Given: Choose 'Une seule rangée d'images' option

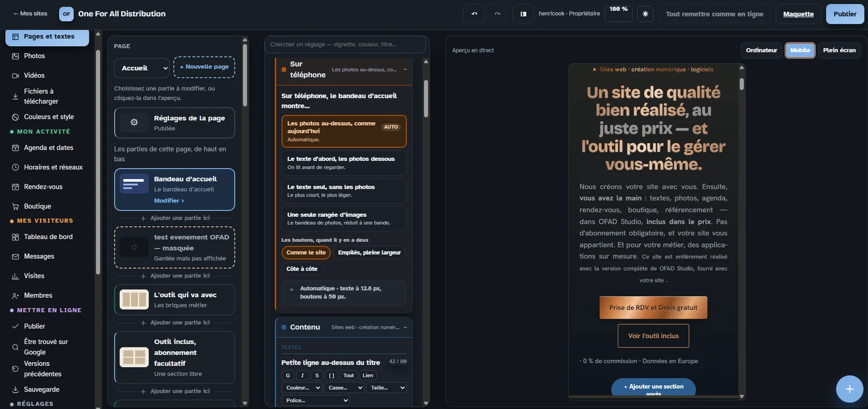Looking at the screenshot, I should pyautogui.click(x=344, y=218).
